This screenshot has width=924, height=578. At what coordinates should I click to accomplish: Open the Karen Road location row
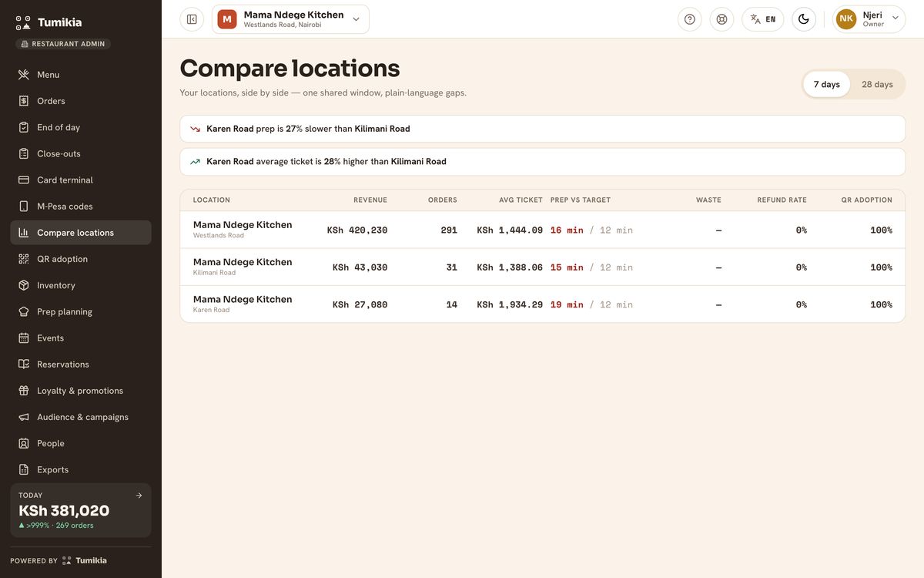[543, 304]
